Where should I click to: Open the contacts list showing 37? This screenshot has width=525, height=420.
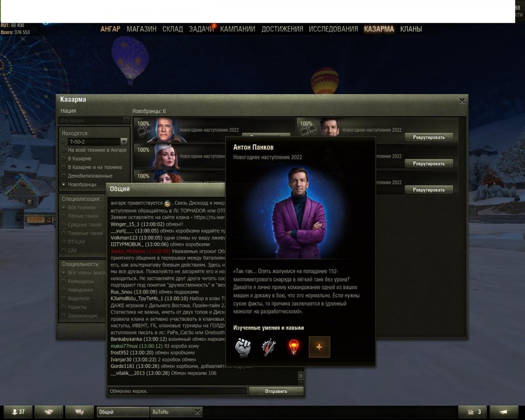(x=18, y=412)
